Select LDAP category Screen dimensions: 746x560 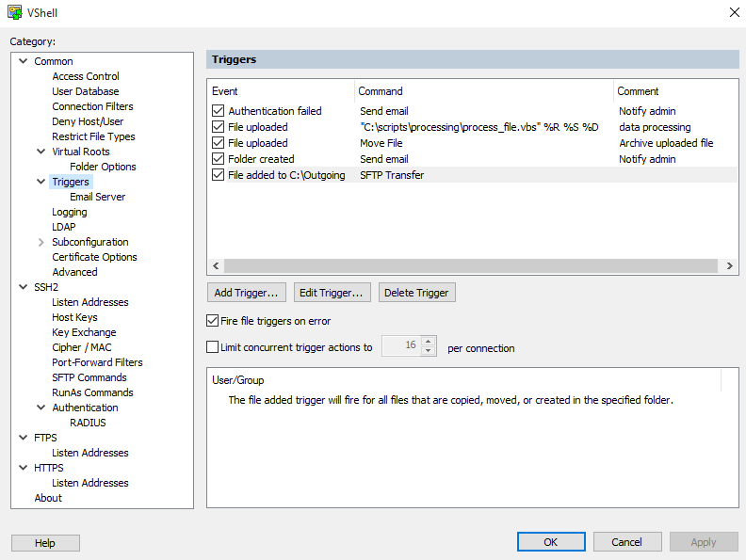pyautogui.click(x=64, y=227)
